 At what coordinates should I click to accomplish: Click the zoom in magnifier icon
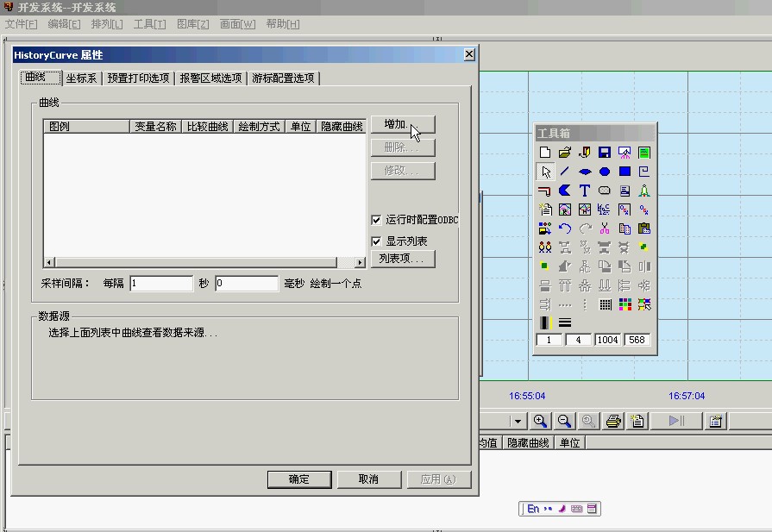(540, 421)
